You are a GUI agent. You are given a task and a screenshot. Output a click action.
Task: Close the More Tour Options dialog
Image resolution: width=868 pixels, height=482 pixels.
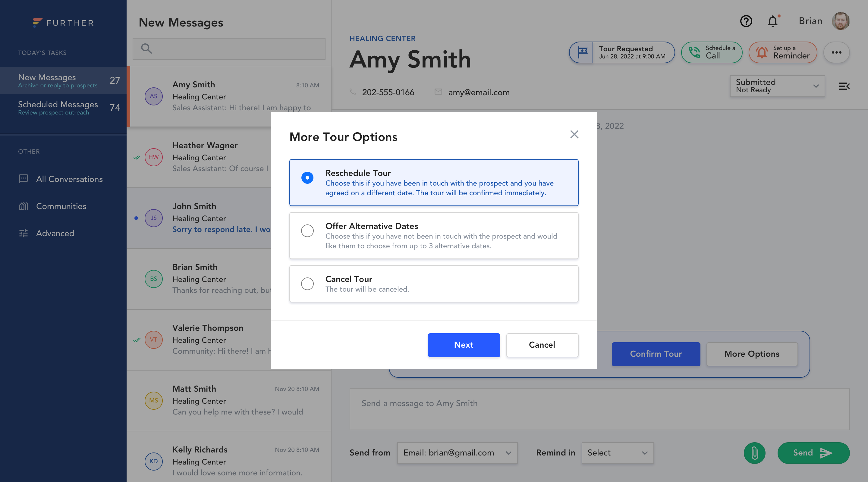tap(574, 134)
